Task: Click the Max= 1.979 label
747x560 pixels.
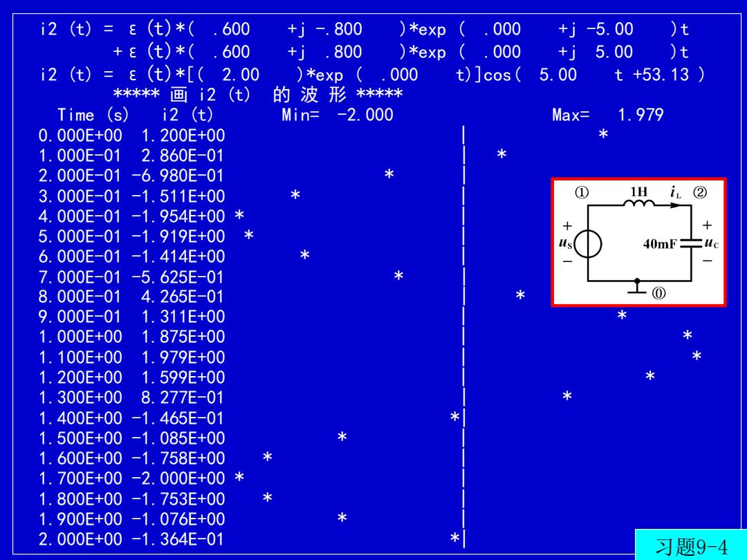Action: tap(607, 115)
